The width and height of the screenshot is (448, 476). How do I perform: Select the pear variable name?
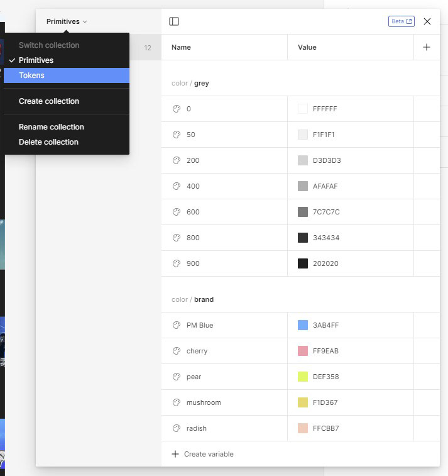click(x=194, y=377)
